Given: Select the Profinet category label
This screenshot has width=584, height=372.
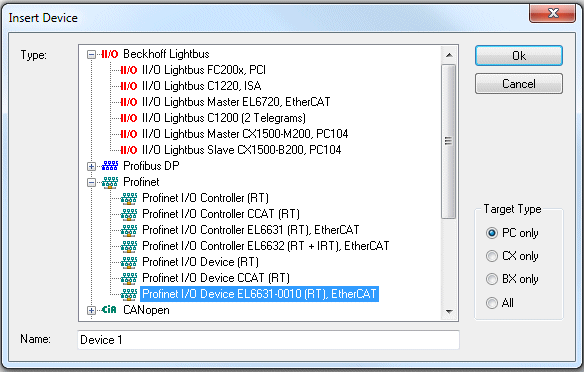Looking at the screenshot, I should (141, 182).
